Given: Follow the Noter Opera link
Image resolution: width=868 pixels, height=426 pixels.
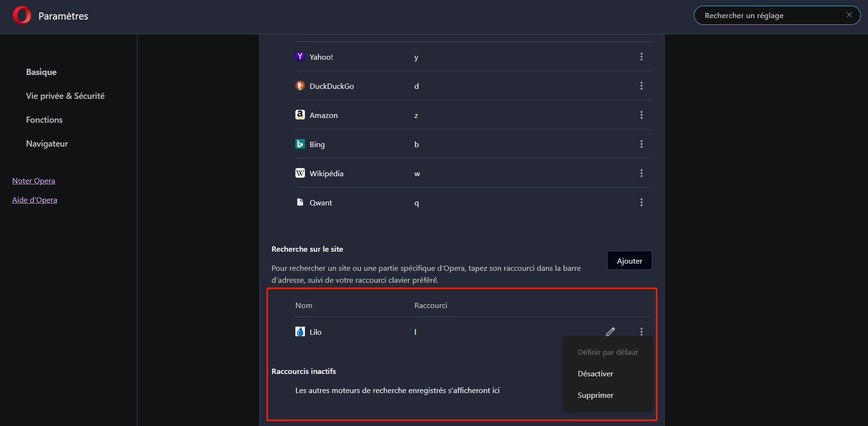Looking at the screenshot, I should tap(33, 181).
